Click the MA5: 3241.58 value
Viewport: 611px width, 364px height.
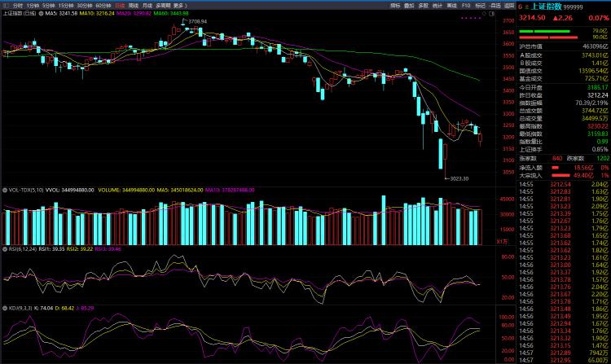pos(61,13)
